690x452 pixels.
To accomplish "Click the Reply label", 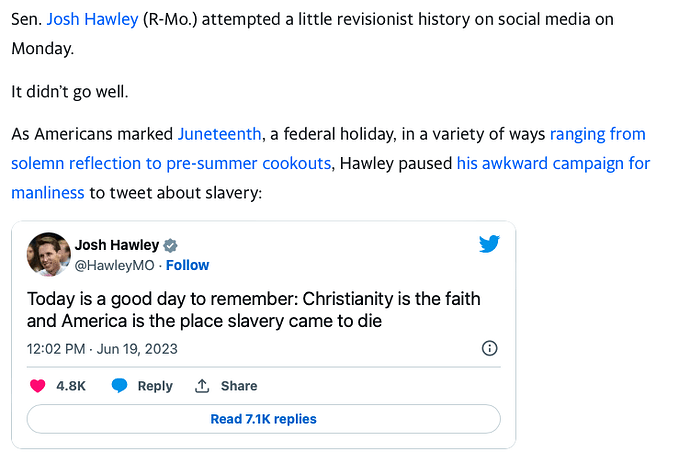I will click(155, 386).
